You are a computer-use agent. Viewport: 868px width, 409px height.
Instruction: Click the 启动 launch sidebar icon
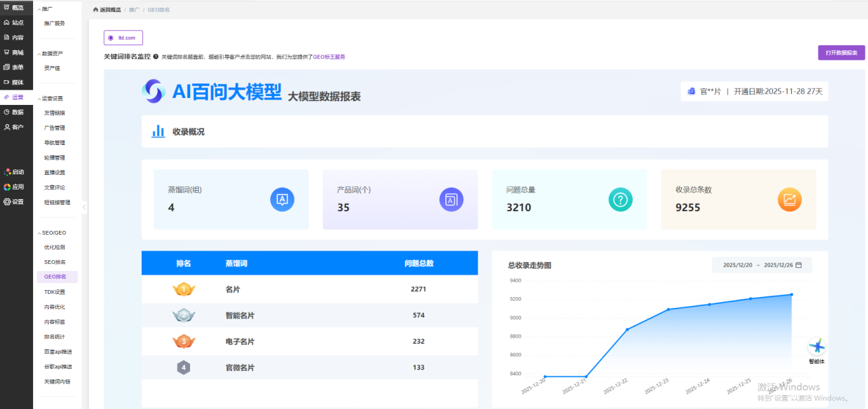[x=8, y=172]
